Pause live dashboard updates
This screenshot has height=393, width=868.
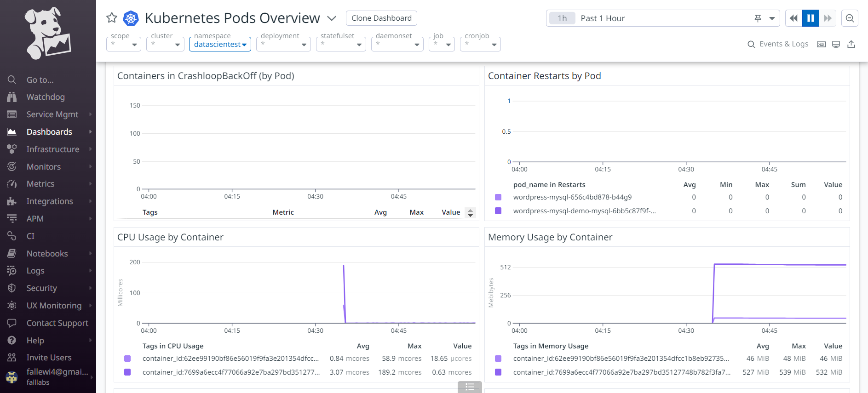[811, 18]
